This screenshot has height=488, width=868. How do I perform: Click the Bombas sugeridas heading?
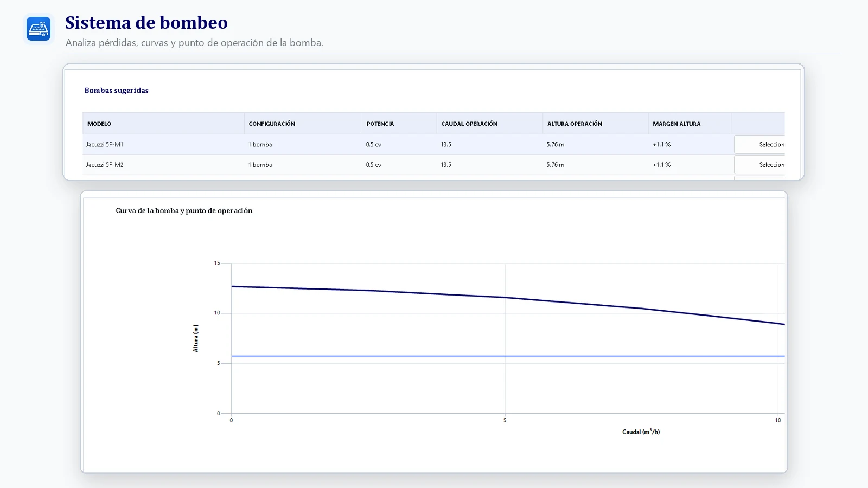point(116,91)
